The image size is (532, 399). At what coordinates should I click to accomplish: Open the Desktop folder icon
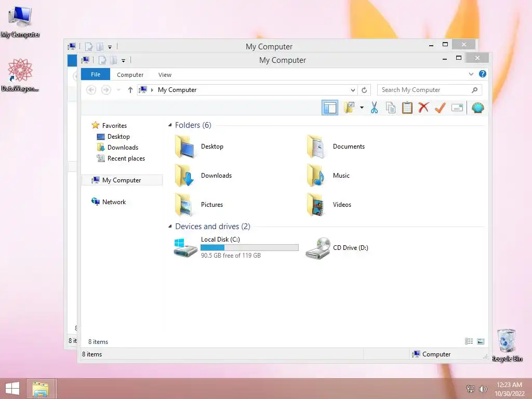click(185, 147)
